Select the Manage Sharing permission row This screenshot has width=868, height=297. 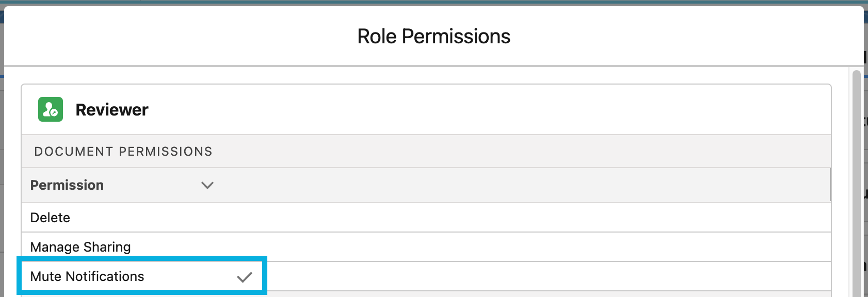[81, 247]
